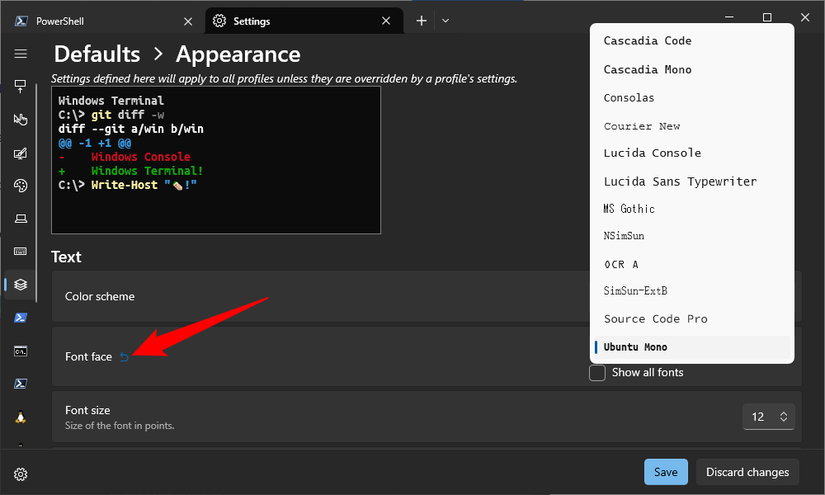
Task: Choose Source Code Pro font
Action: (x=692, y=319)
